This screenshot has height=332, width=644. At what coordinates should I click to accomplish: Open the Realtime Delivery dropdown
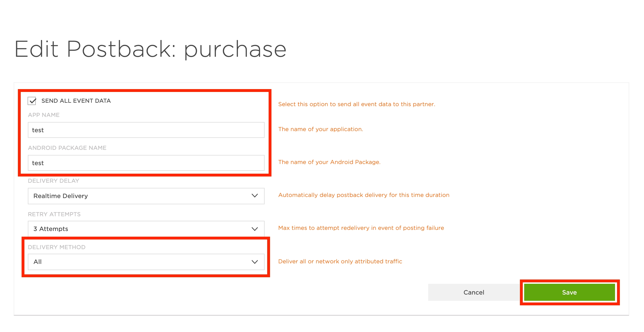(x=146, y=196)
